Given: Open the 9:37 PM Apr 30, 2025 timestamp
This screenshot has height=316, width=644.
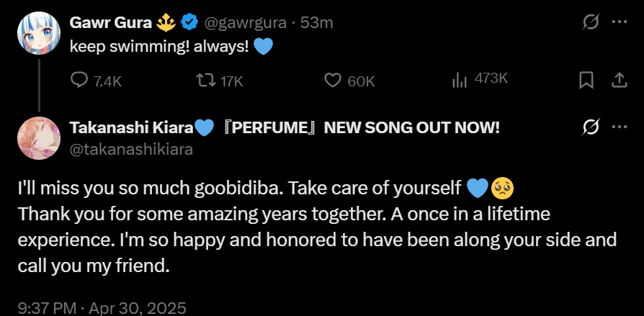Looking at the screenshot, I should 102,307.
